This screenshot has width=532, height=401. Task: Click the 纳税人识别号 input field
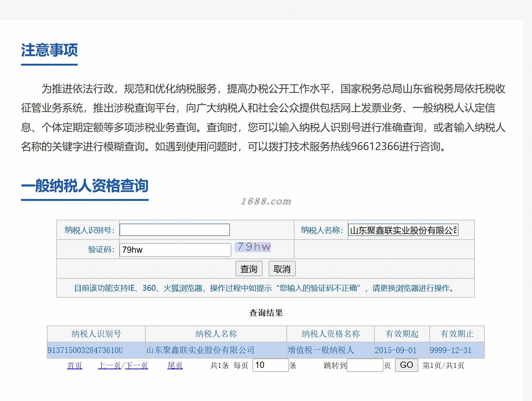175,230
